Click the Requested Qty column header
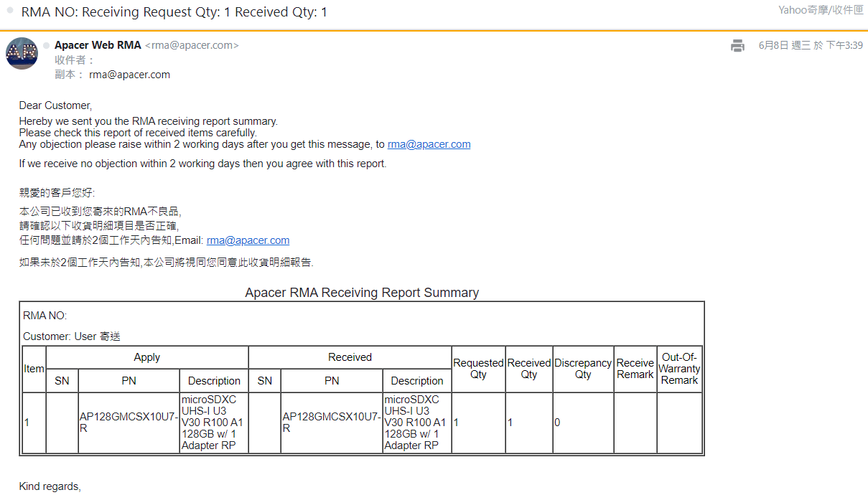 pos(478,369)
